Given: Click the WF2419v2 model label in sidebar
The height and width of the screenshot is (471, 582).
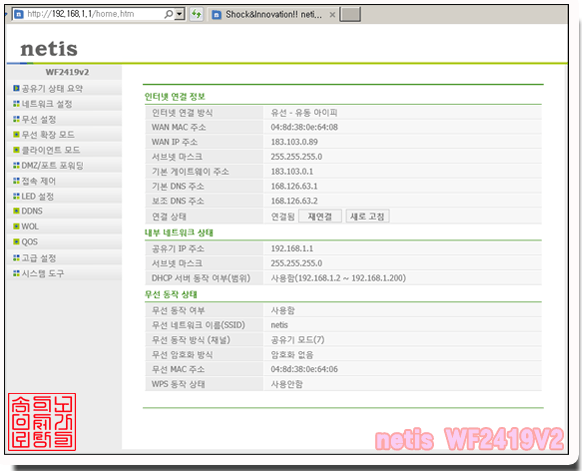Looking at the screenshot, I should 67,72.
